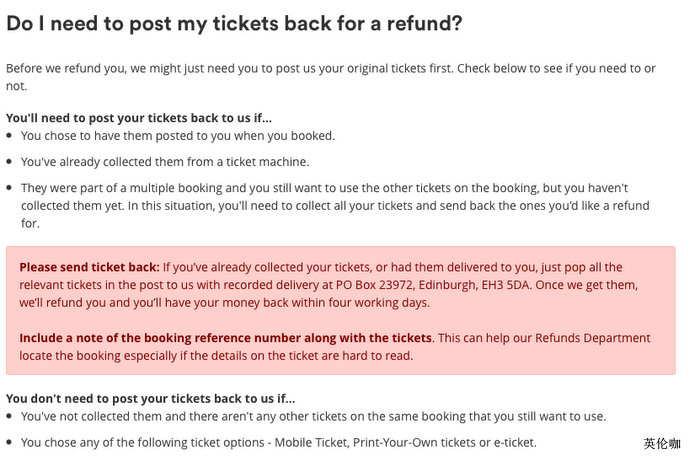The image size is (700, 466).
Task: Click the bullet dot beside 'You chose any of the following'
Action: [10, 442]
